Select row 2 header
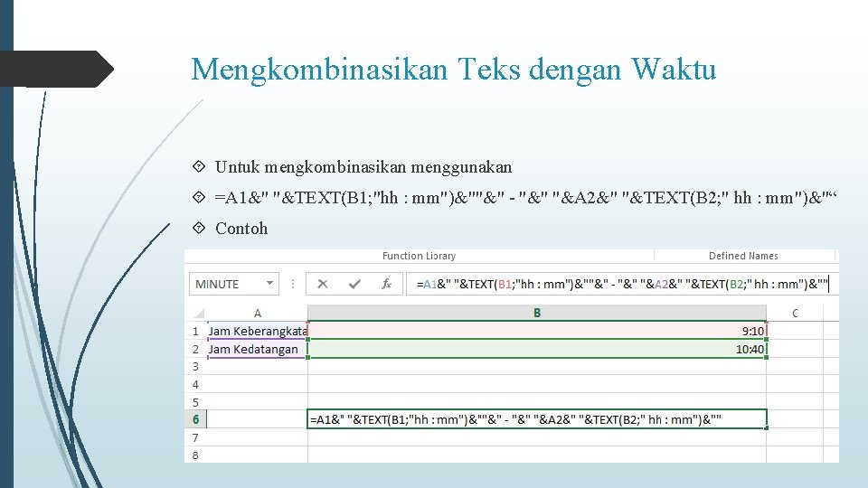This screenshot has width=868, height=488. tap(195, 349)
